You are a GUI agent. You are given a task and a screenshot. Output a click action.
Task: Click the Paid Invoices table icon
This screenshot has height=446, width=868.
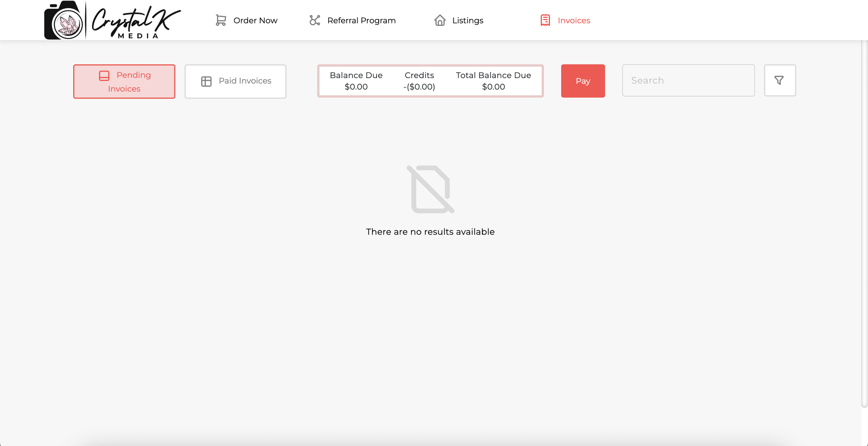[206, 81]
